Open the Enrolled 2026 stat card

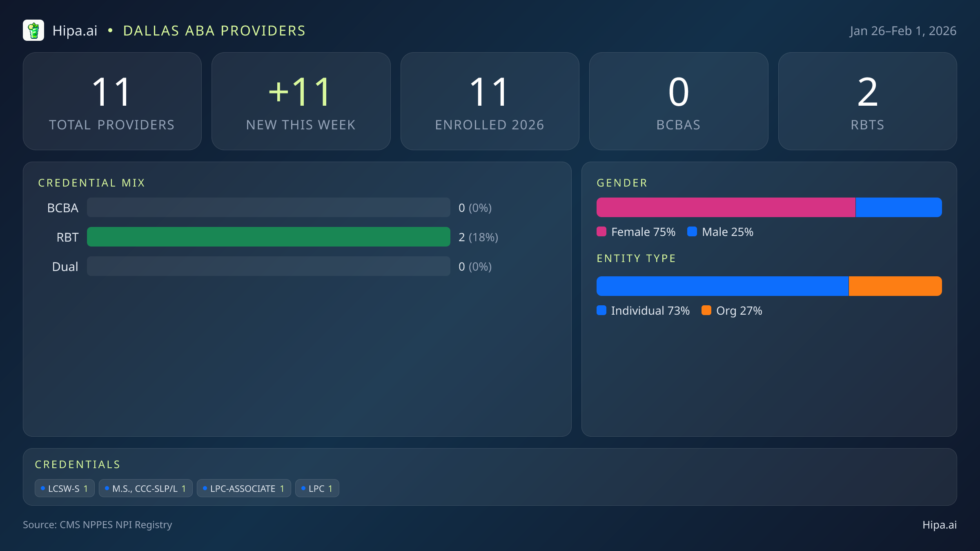(490, 101)
